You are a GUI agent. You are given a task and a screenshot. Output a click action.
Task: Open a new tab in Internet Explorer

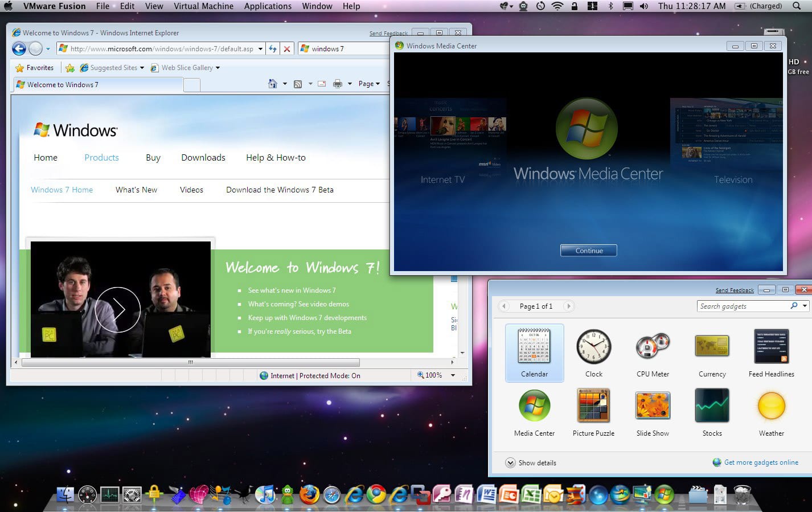[x=192, y=85]
